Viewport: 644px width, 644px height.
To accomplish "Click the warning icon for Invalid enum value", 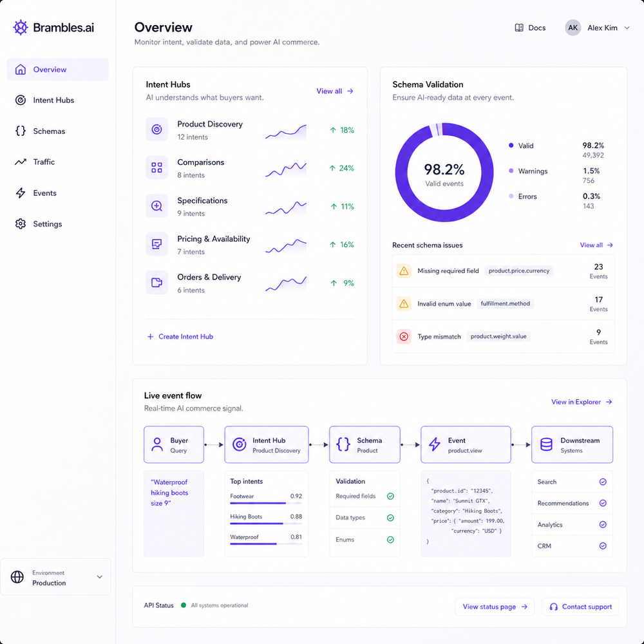I will [404, 303].
